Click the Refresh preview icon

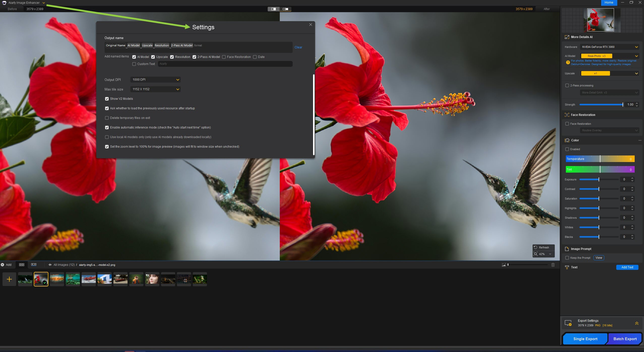coord(536,247)
